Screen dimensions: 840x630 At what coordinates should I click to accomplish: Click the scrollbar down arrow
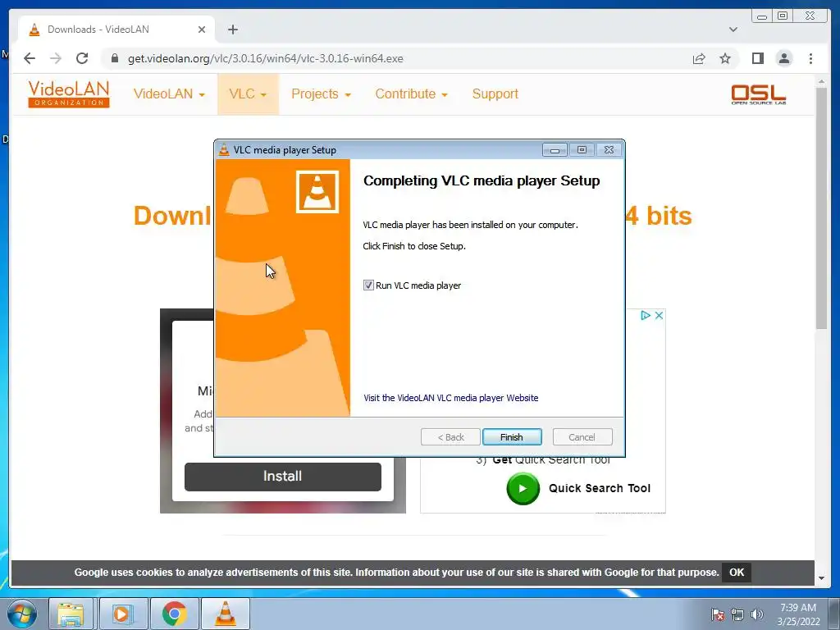pos(821,578)
